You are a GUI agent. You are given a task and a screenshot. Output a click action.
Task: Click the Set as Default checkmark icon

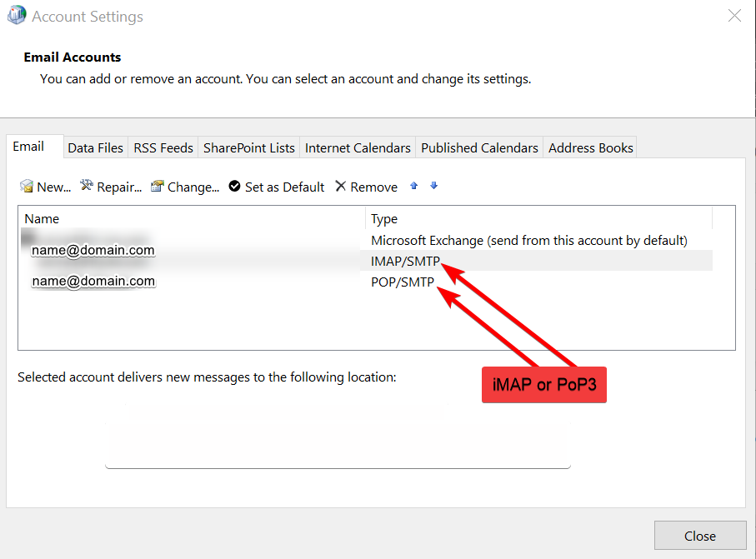[x=234, y=186]
